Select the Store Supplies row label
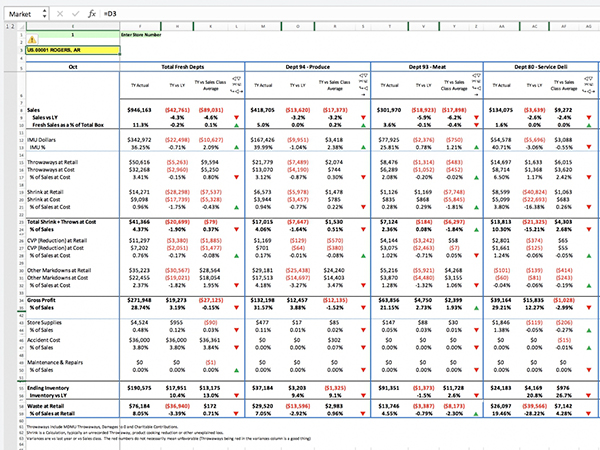This screenshot has width=600, height=450. pos(44,323)
